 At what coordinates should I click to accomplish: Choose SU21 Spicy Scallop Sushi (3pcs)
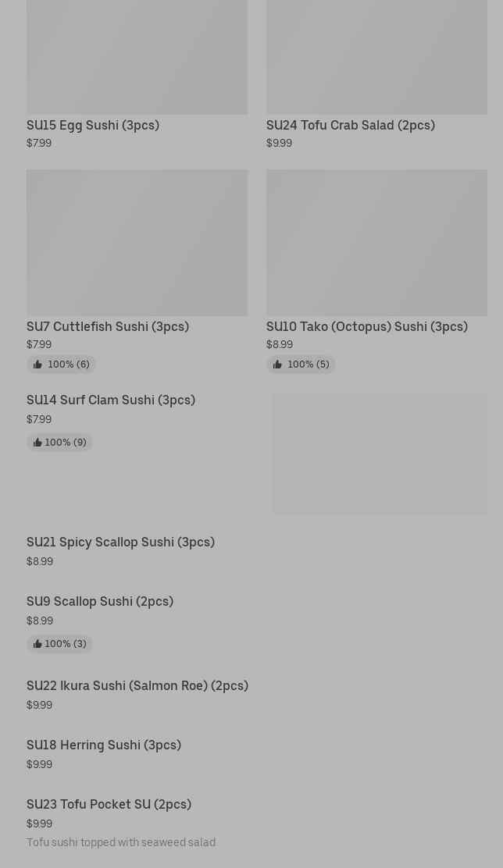(x=120, y=542)
